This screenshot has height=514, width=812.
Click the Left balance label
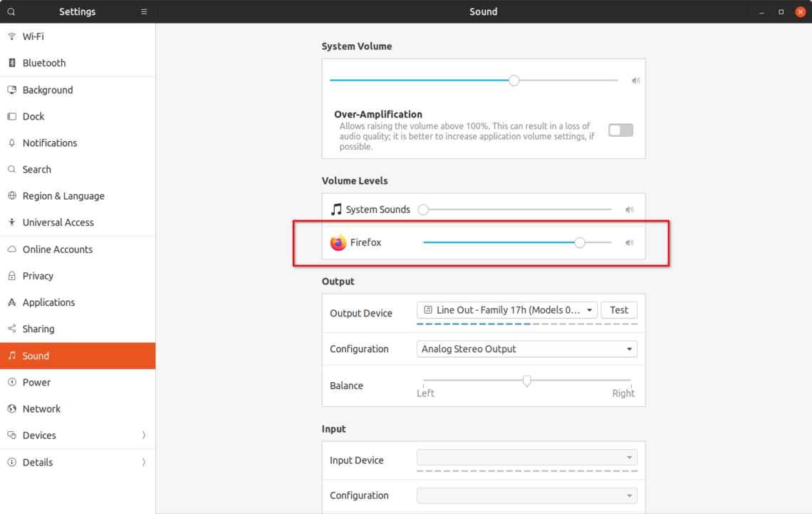(x=426, y=394)
